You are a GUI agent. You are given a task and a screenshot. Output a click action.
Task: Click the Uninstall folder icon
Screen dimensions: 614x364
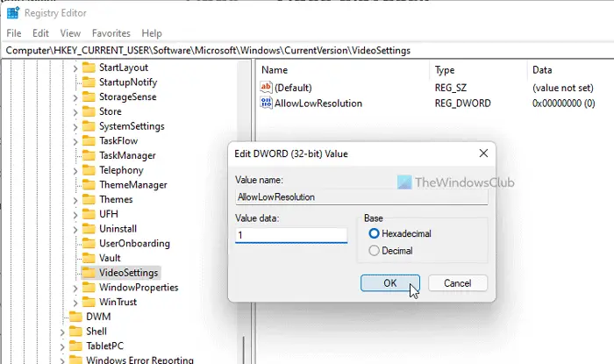point(89,229)
